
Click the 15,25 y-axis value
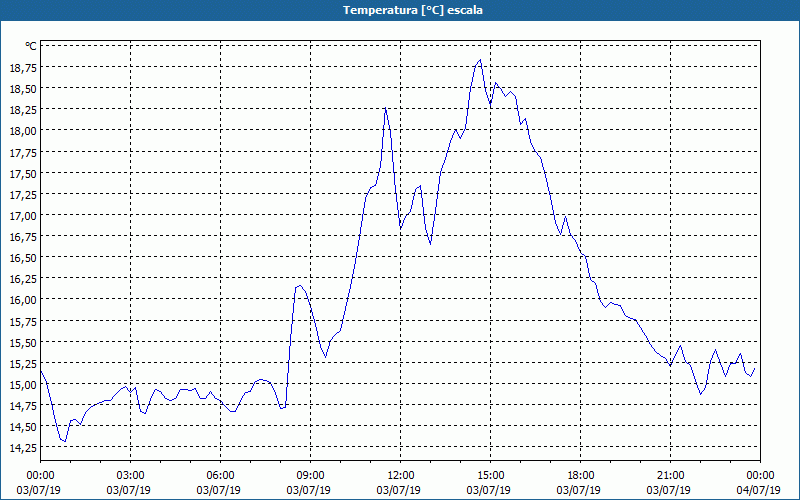23,363
